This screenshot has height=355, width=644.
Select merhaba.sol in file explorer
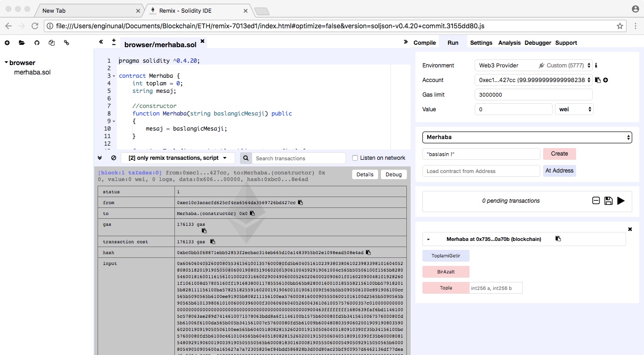click(32, 72)
